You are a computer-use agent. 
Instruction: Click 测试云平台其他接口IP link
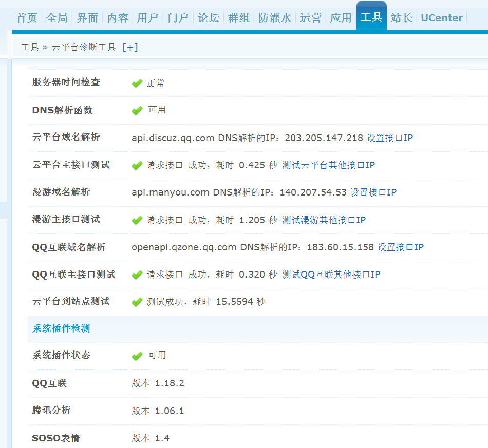[x=328, y=165]
